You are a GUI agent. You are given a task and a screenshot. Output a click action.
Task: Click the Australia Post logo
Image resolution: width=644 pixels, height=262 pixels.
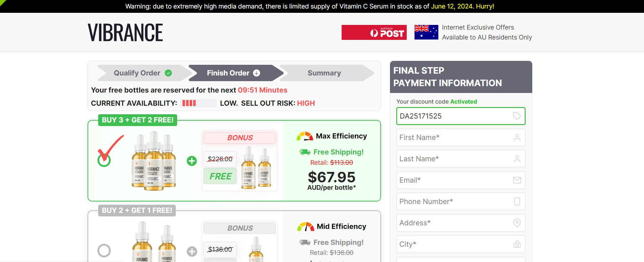(374, 32)
